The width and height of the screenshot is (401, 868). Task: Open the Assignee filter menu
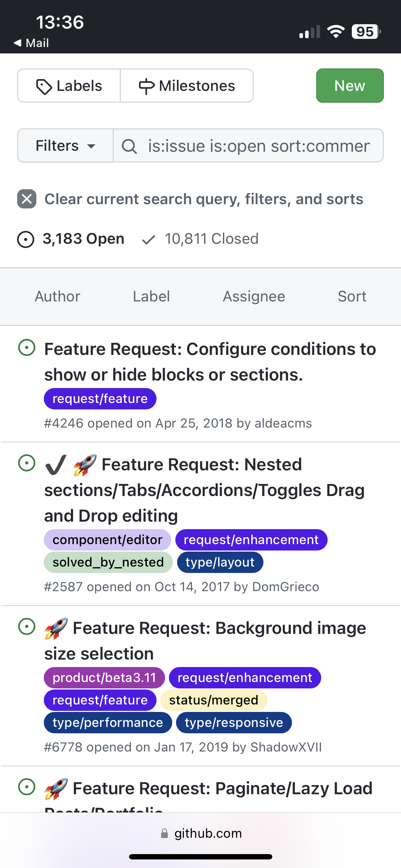pyautogui.click(x=254, y=296)
